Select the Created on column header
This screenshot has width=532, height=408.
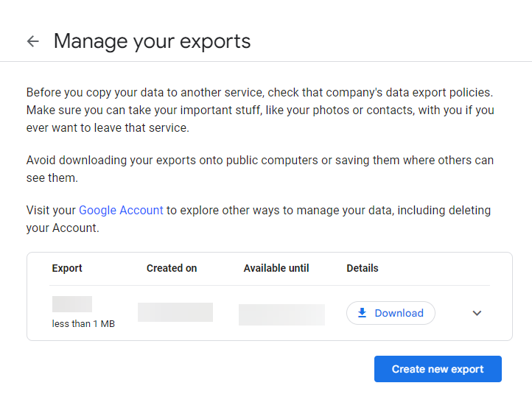(x=172, y=268)
